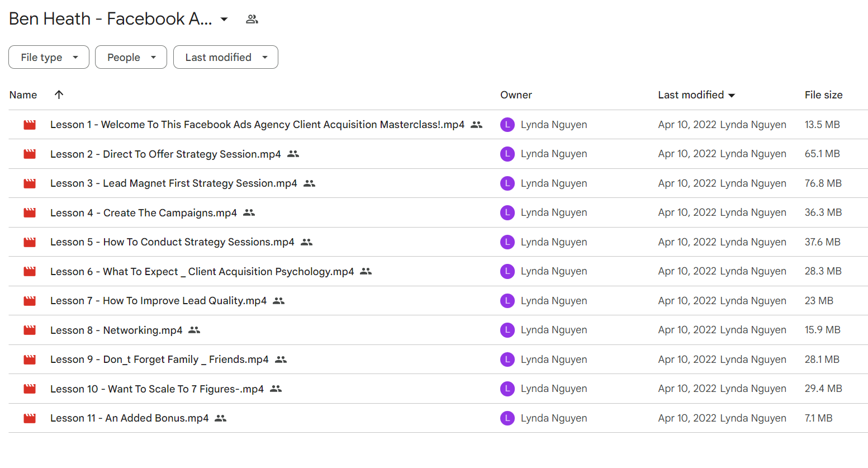The image size is (868, 468).
Task: Click the Owner column header
Action: pos(516,95)
